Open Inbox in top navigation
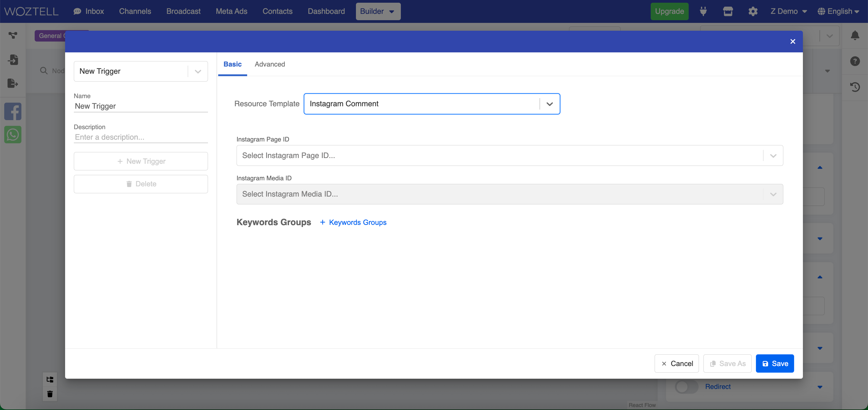This screenshot has width=868, height=410. (x=89, y=11)
